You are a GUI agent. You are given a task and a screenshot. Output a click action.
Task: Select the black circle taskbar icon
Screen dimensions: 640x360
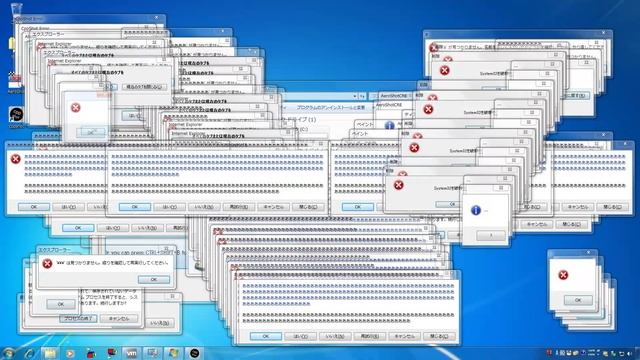pyautogui.click(x=194, y=353)
